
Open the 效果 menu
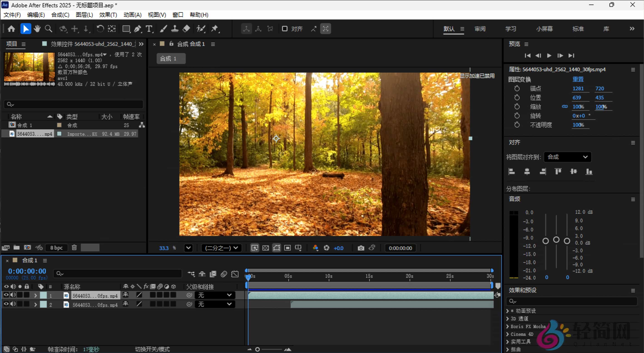(108, 15)
